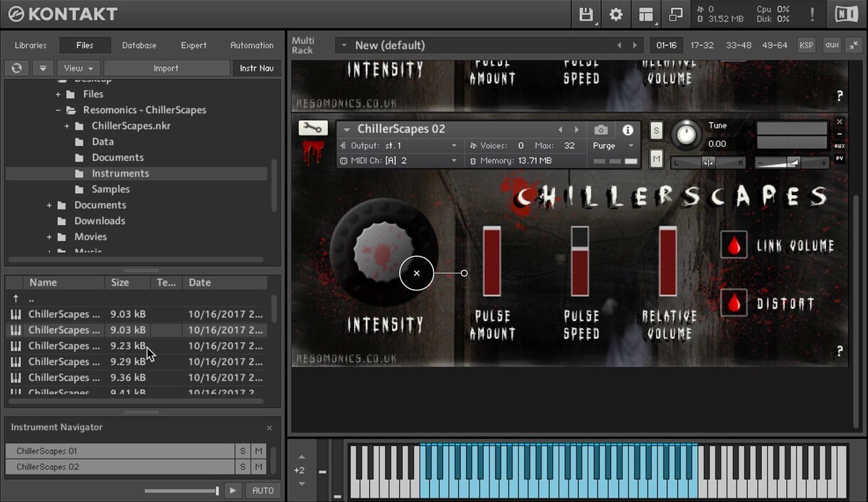This screenshot has height=502, width=868.
Task: Mute ChillerScapes 02 in Instrument Navigator
Action: point(259,467)
